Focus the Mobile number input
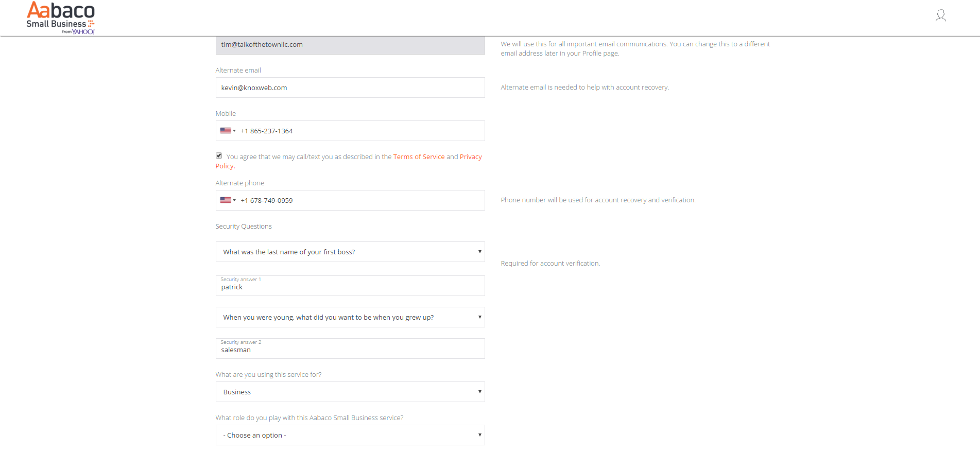980x469 pixels. pos(360,131)
